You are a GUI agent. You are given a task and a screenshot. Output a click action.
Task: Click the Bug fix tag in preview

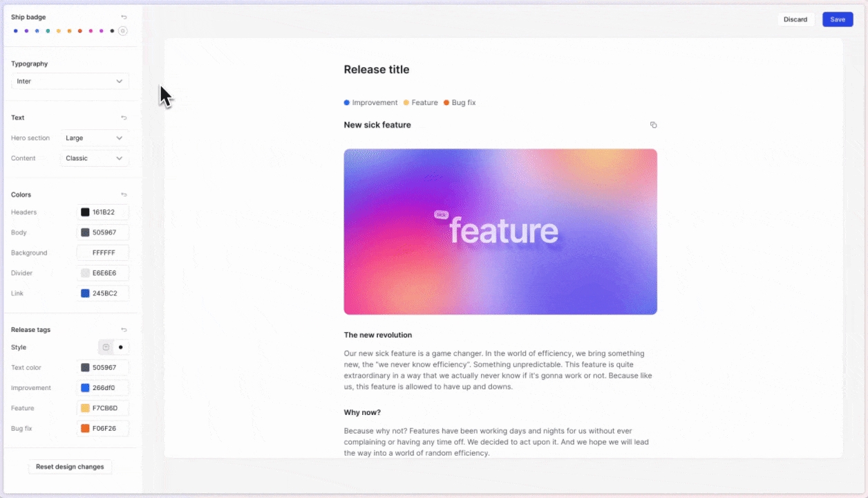pyautogui.click(x=460, y=103)
